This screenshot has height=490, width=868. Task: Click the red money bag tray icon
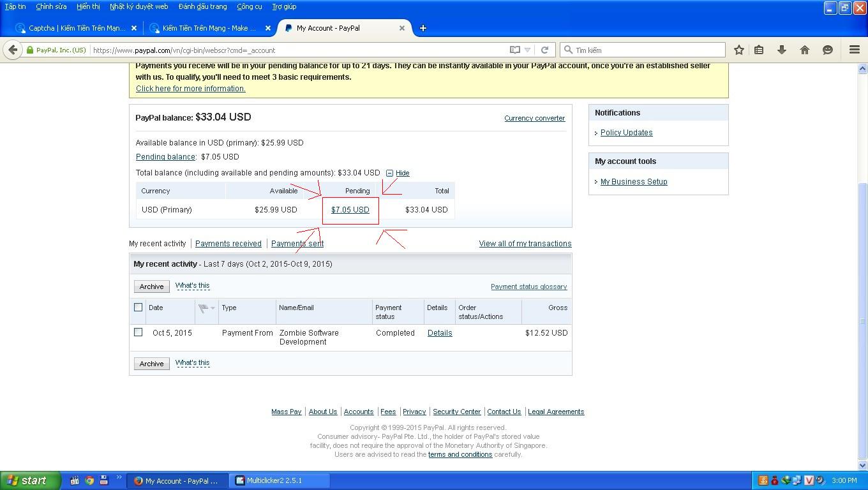click(x=774, y=480)
